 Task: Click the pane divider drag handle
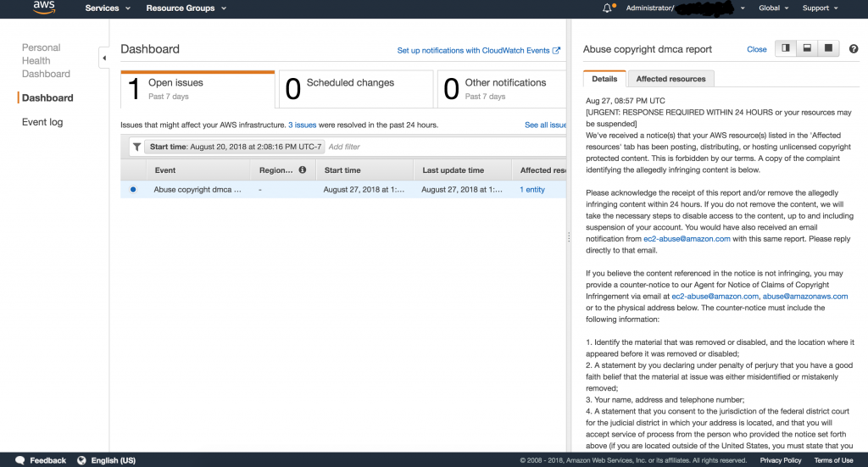569,236
